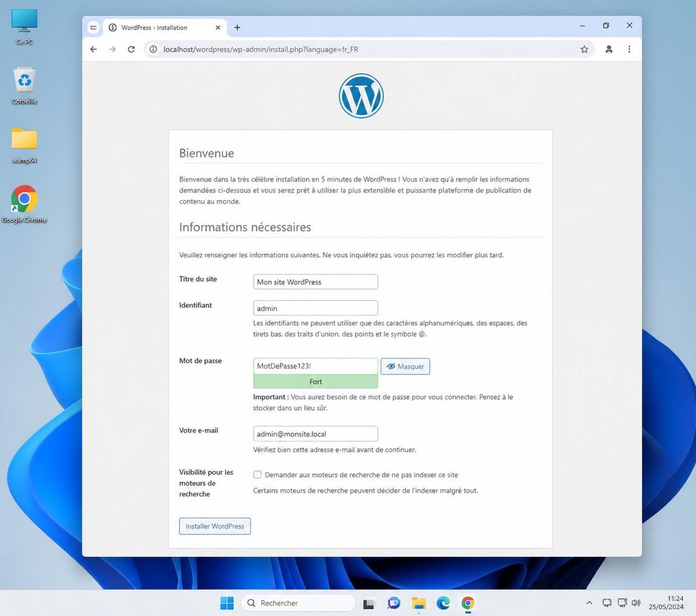Close the WordPress Installation tab

click(218, 28)
